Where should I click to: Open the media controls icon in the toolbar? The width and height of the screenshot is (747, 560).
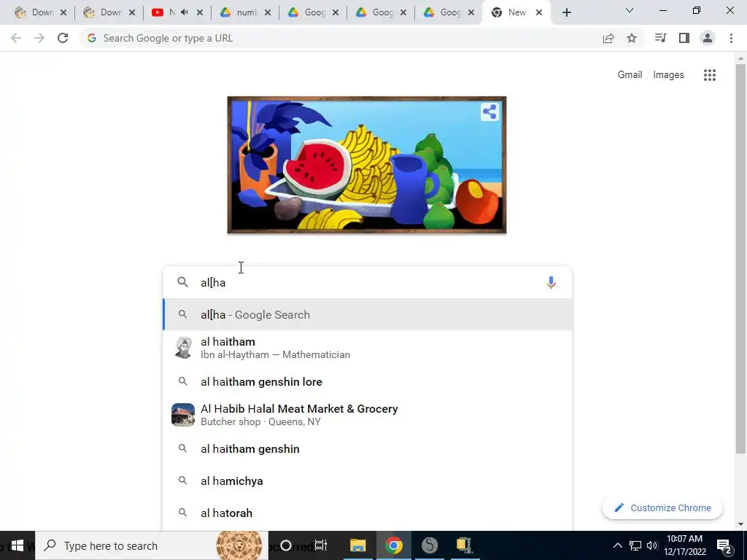pyautogui.click(x=660, y=38)
